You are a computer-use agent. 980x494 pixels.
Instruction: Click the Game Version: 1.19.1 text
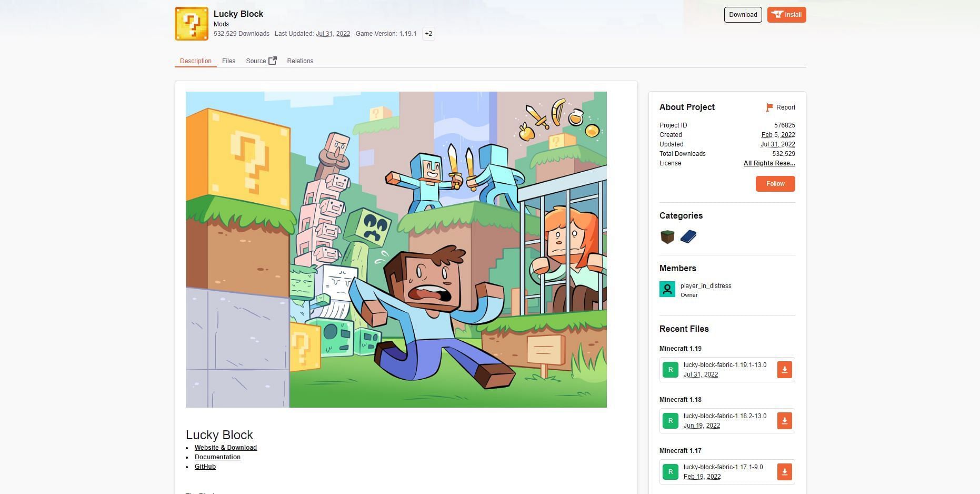[x=386, y=34]
